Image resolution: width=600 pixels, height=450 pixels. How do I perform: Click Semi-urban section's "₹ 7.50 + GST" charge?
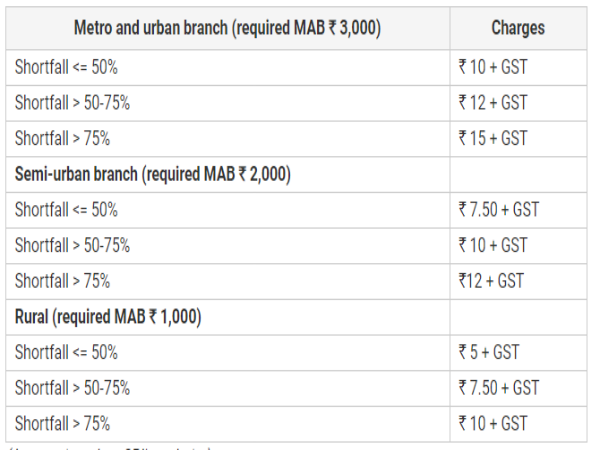(x=499, y=209)
